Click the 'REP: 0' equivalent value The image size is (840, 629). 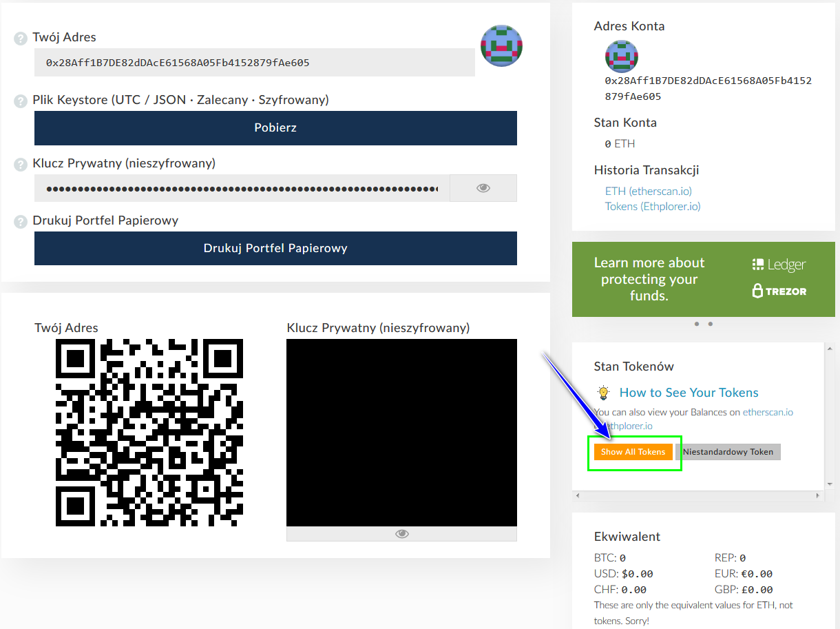731,557
